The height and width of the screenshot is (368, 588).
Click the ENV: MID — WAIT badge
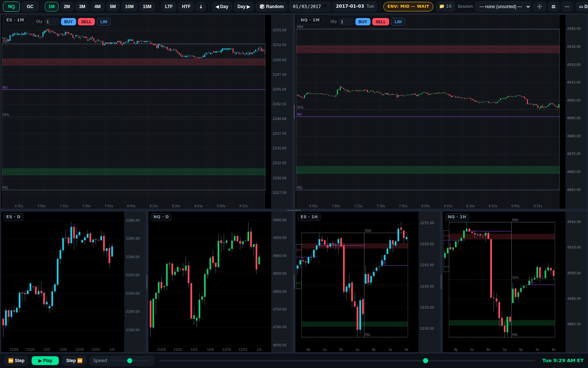click(408, 6)
